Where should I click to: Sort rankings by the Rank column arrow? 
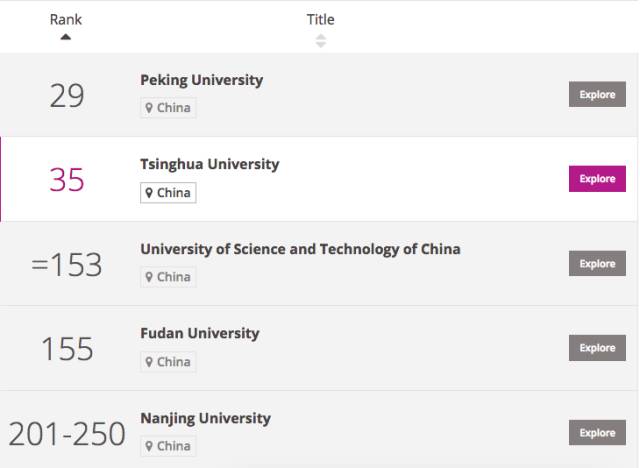pyautogui.click(x=66, y=37)
